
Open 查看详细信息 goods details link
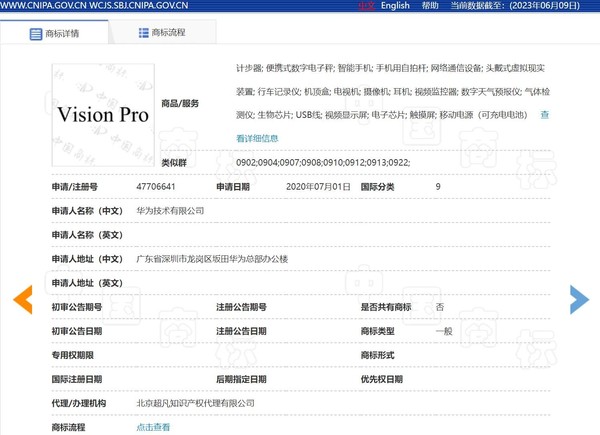[x=257, y=138]
